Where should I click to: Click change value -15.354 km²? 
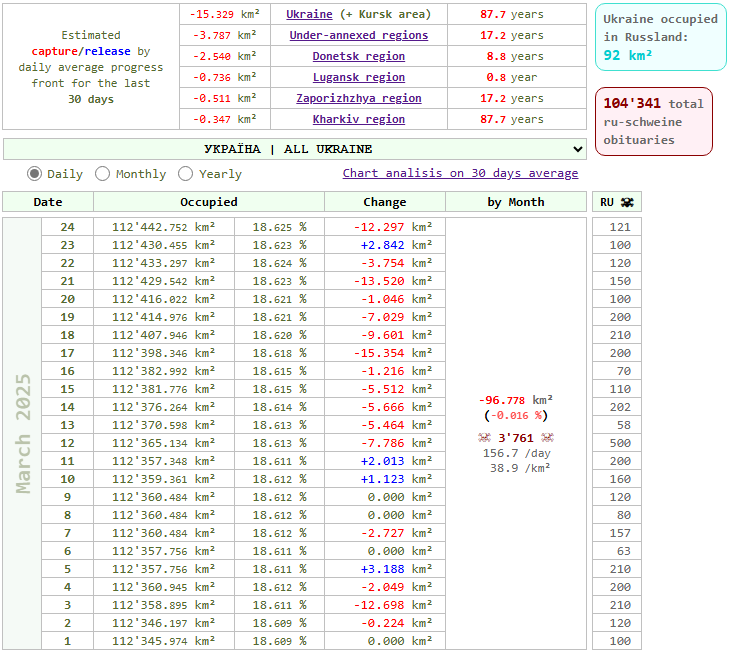click(x=393, y=353)
